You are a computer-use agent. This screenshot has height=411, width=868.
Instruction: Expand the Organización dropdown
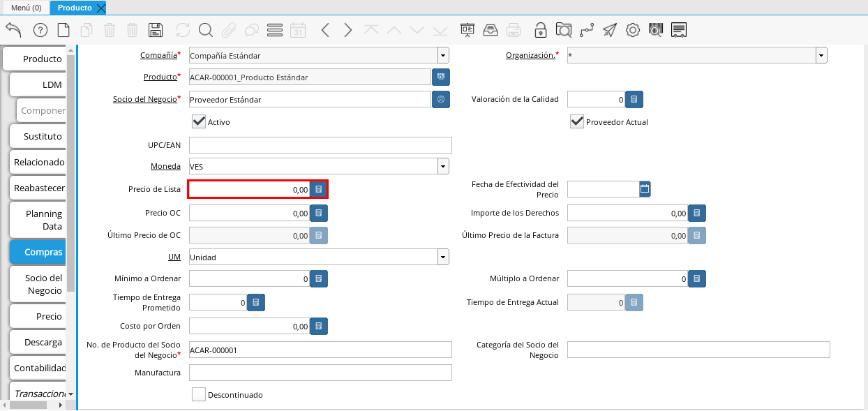(x=821, y=56)
